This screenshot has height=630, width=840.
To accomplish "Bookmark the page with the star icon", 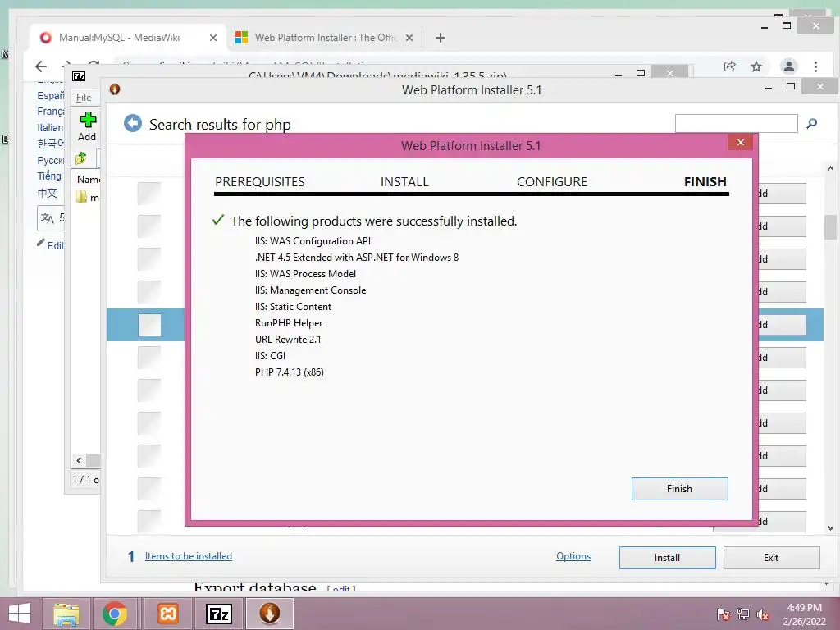I will (756, 66).
